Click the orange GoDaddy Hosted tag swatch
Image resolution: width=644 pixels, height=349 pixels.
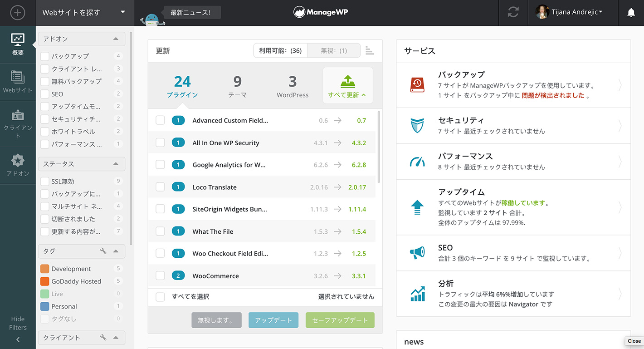point(44,281)
